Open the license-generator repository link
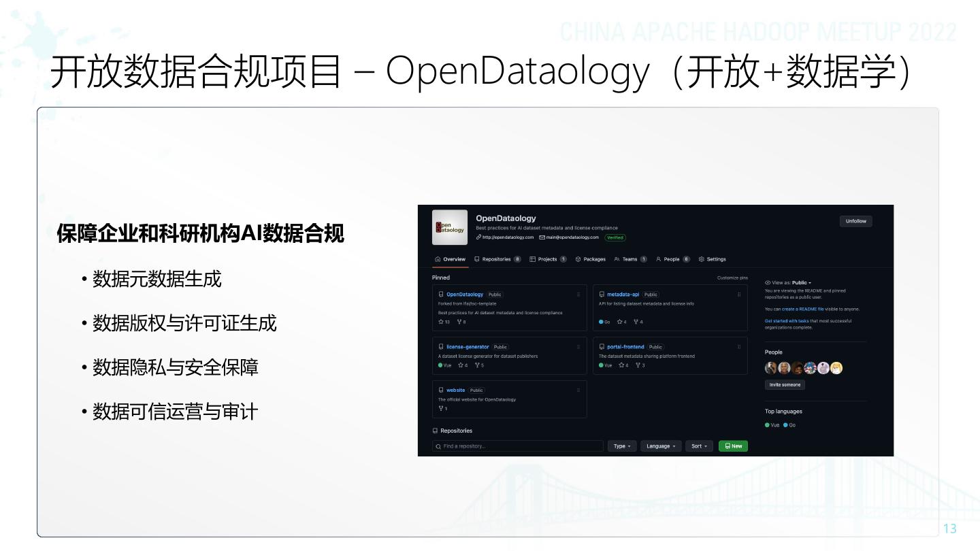 [468, 347]
